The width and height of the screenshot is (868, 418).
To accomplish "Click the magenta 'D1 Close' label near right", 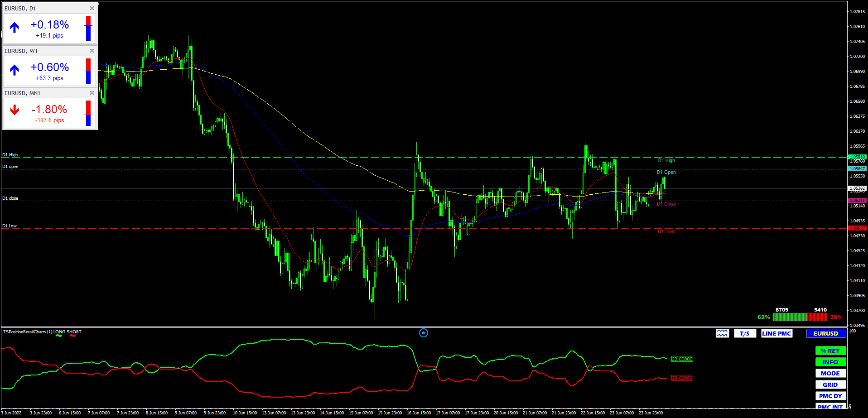I will [666, 204].
